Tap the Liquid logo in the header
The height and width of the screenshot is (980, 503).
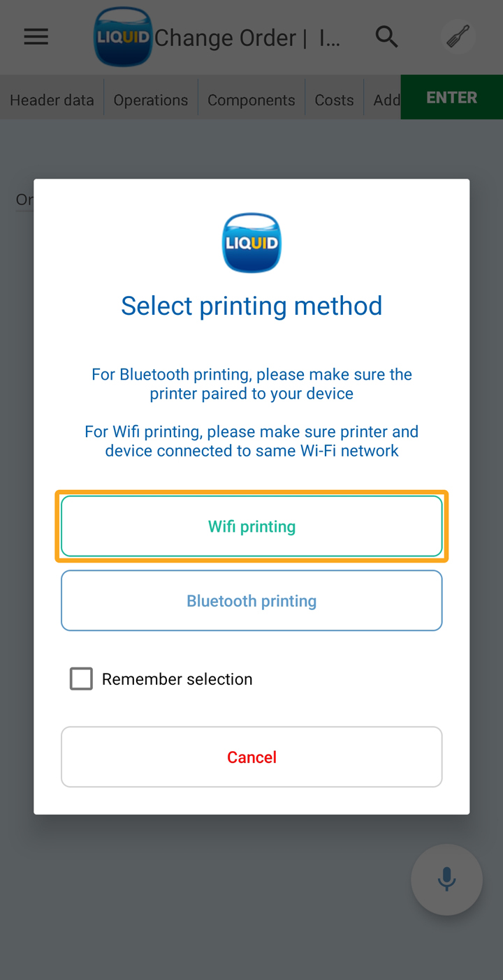point(123,37)
